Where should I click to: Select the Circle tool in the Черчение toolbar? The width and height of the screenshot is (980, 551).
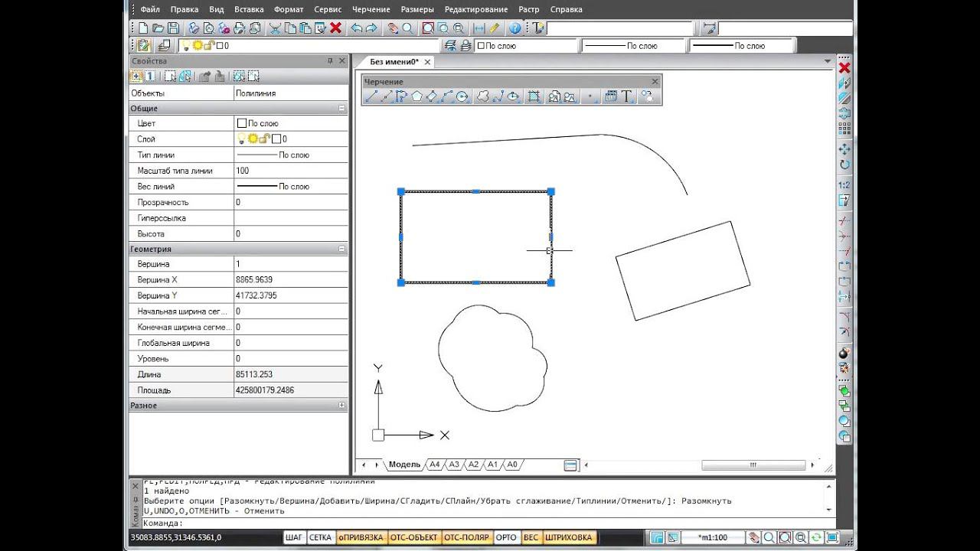click(x=462, y=96)
